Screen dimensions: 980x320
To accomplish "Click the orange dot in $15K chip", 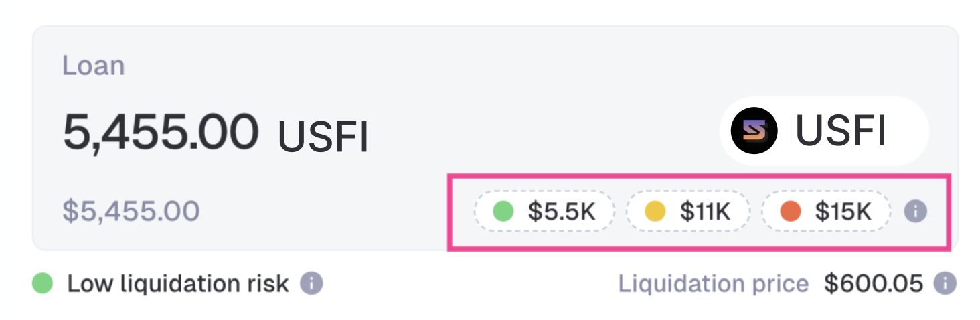I will click(791, 212).
